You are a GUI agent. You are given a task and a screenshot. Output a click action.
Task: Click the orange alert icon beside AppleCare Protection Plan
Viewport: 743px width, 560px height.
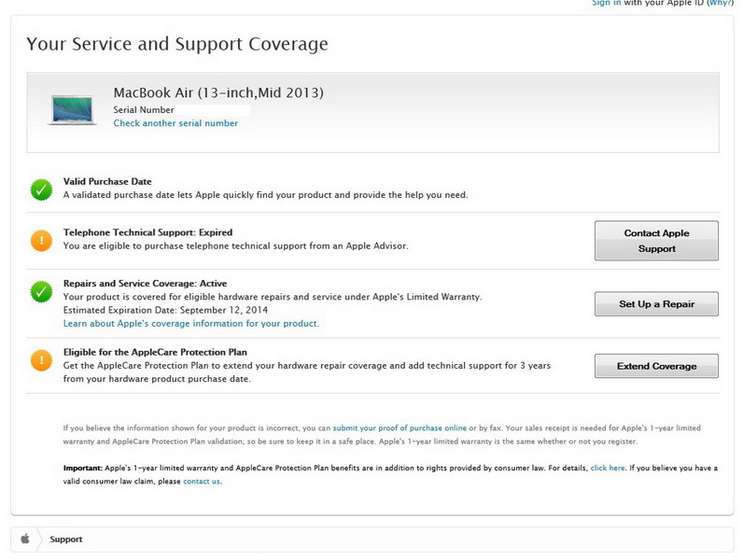point(41,359)
